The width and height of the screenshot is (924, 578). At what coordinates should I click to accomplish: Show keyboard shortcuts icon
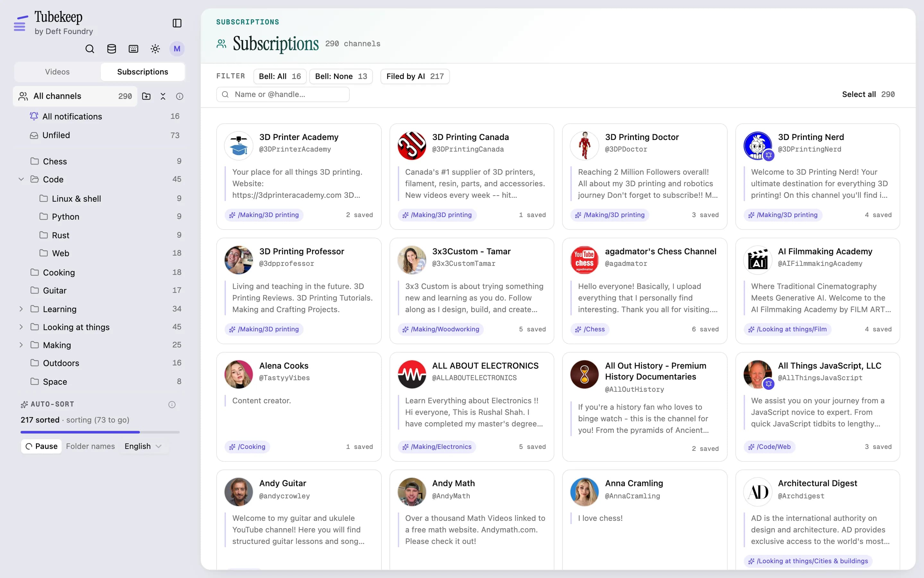coord(133,49)
